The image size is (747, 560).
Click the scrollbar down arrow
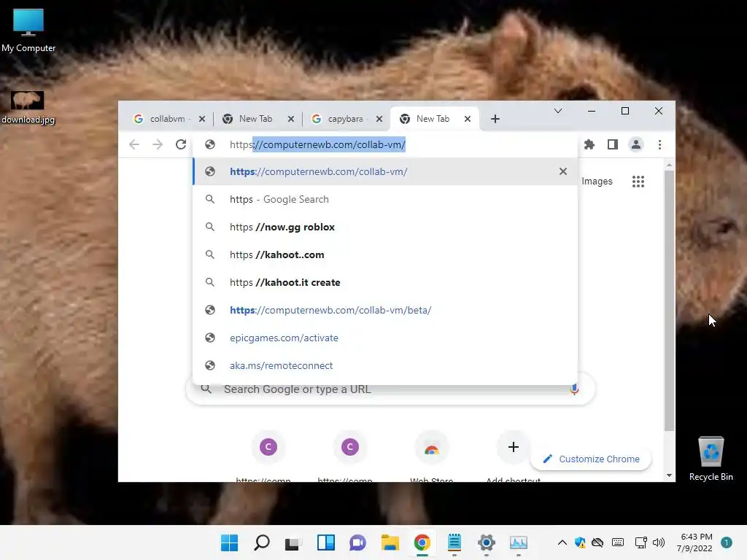pyautogui.click(x=670, y=475)
